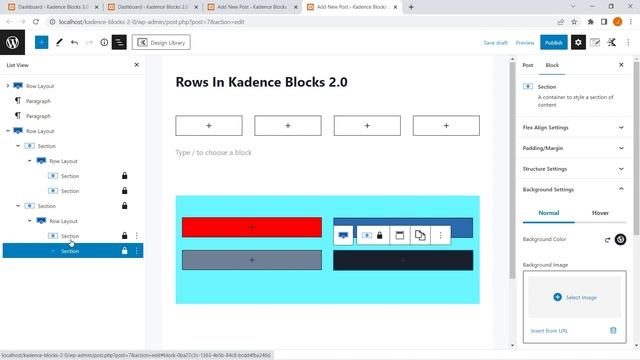Open block toolbar three-dot options
The width and height of the screenshot is (640, 360).
(440, 236)
